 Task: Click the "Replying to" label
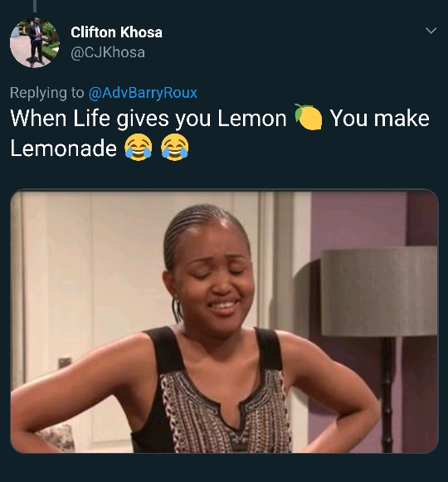coord(46,93)
